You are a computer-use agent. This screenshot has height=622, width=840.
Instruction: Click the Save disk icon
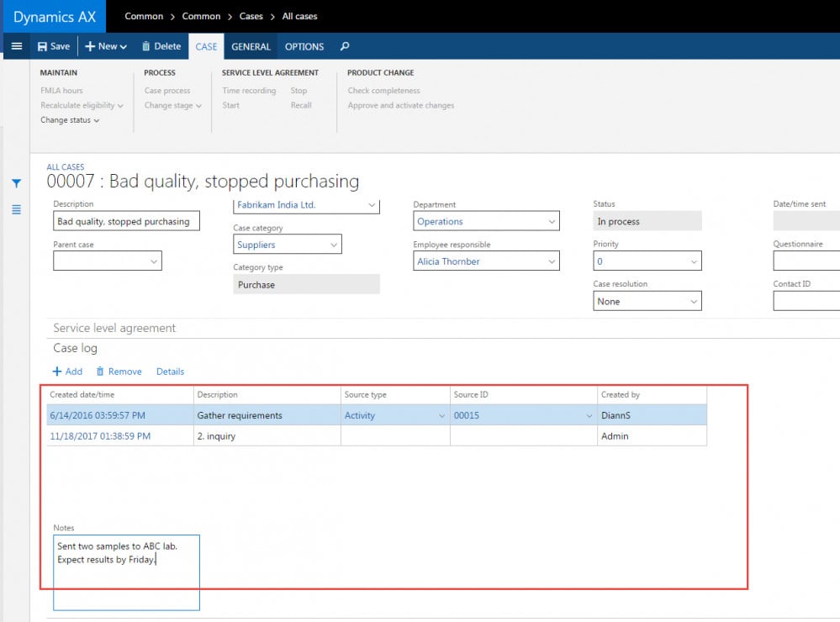tap(43, 47)
